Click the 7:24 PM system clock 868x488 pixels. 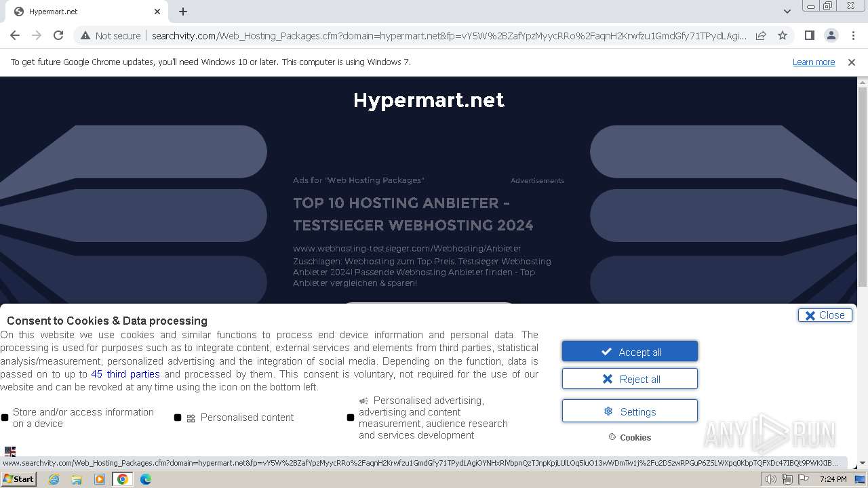coord(833,479)
